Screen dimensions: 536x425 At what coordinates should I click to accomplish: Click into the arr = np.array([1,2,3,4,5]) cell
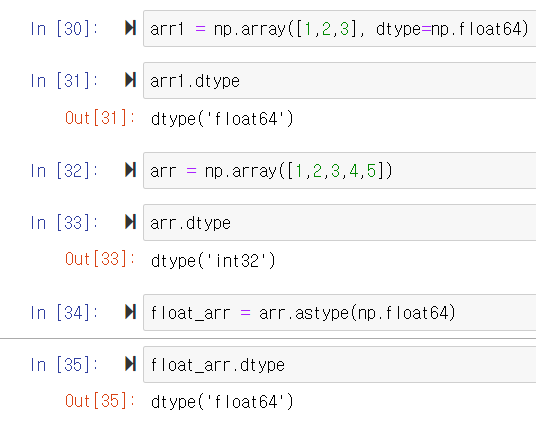[339, 170]
